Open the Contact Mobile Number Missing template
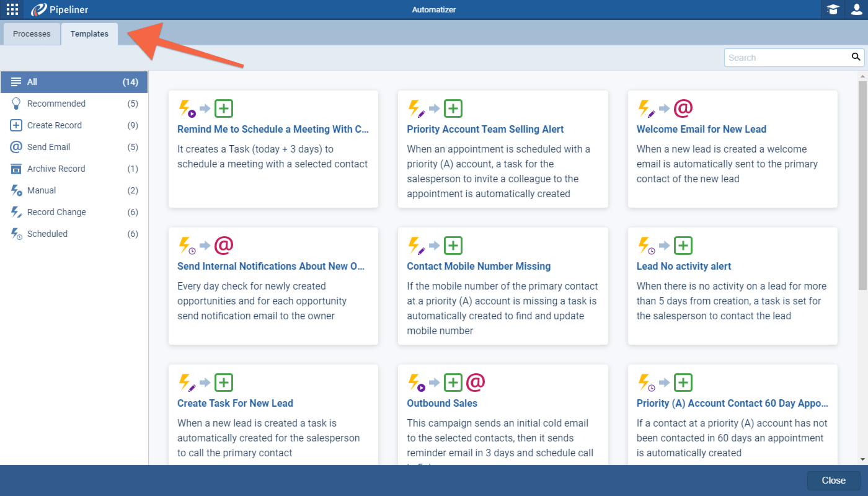 pos(479,266)
